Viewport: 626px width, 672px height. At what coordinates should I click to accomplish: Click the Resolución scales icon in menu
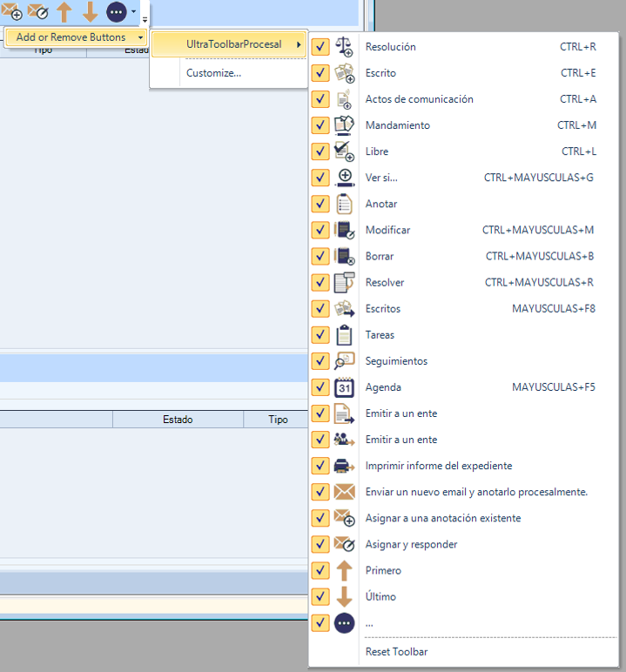click(344, 47)
